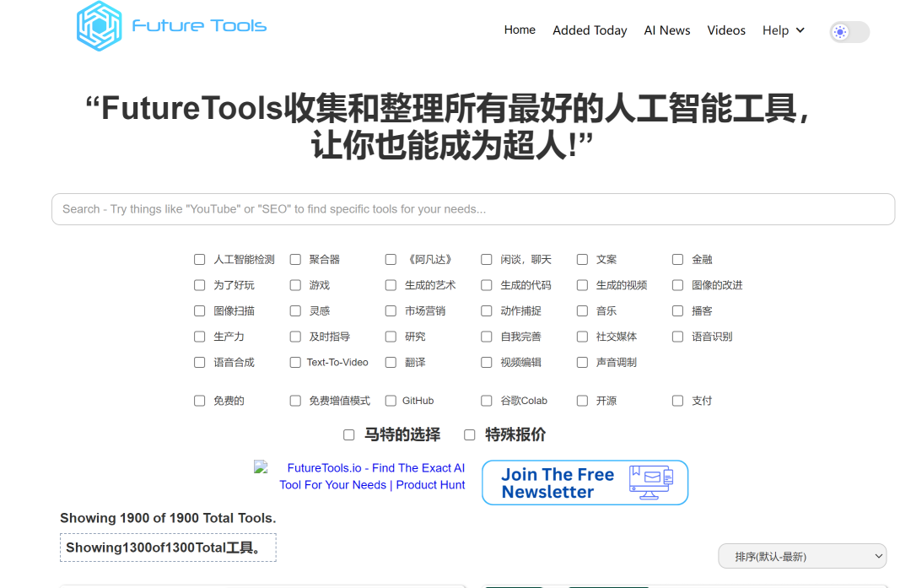Toggle the 语音合成 checkbox
The height and width of the screenshot is (588, 911).
[199, 362]
